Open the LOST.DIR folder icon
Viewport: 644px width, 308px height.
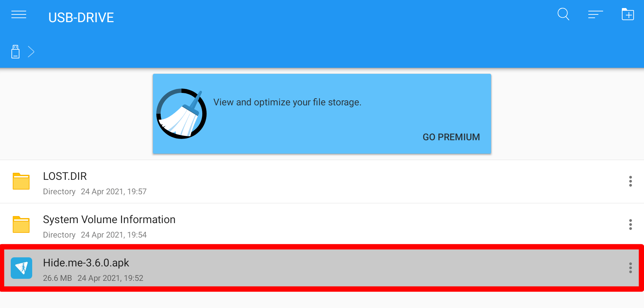[x=21, y=181]
